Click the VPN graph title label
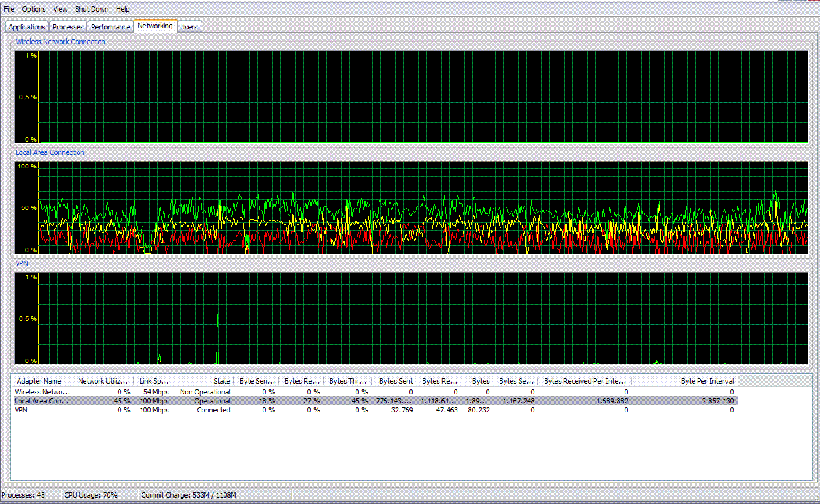 pos(22,263)
